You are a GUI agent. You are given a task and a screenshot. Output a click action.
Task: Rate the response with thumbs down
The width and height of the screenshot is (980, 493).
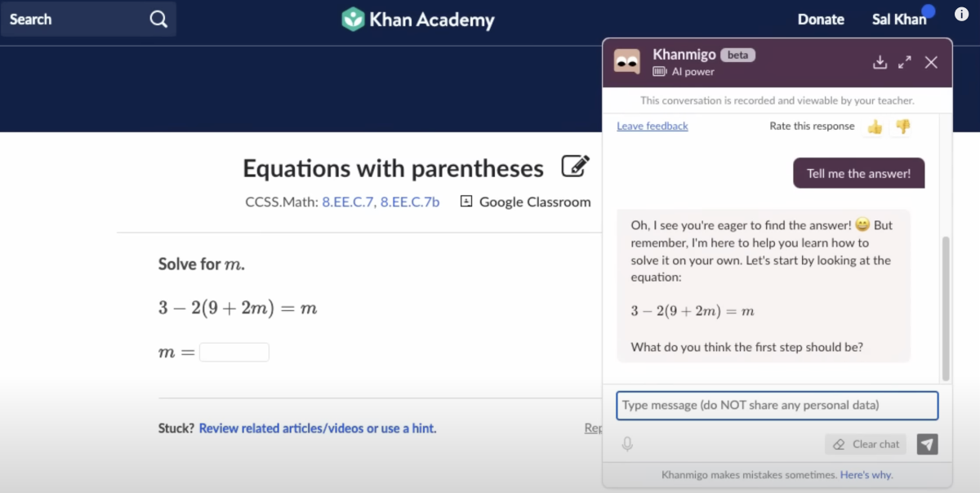pyautogui.click(x=902, y=127)
